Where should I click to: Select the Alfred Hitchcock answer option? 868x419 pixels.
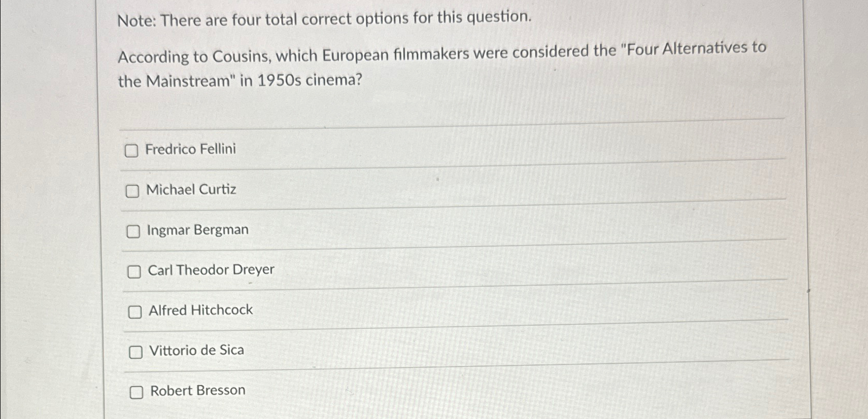tap(200, 310)
